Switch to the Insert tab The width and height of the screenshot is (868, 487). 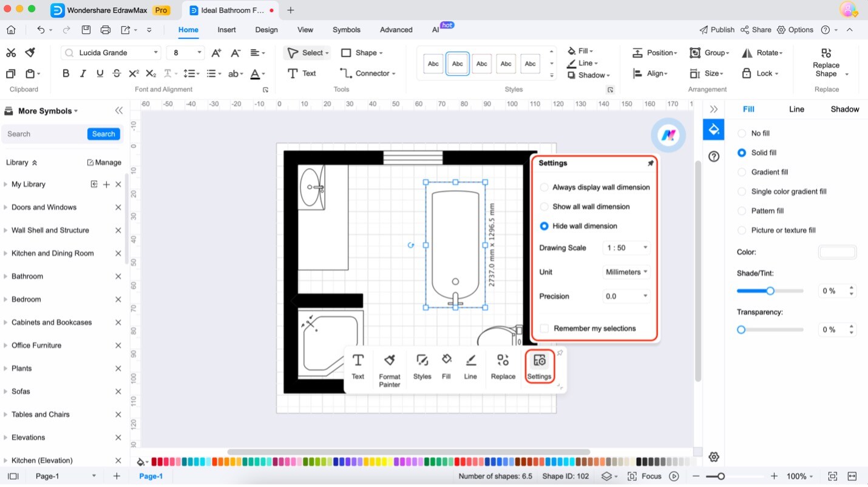click(x=226, y=30)
